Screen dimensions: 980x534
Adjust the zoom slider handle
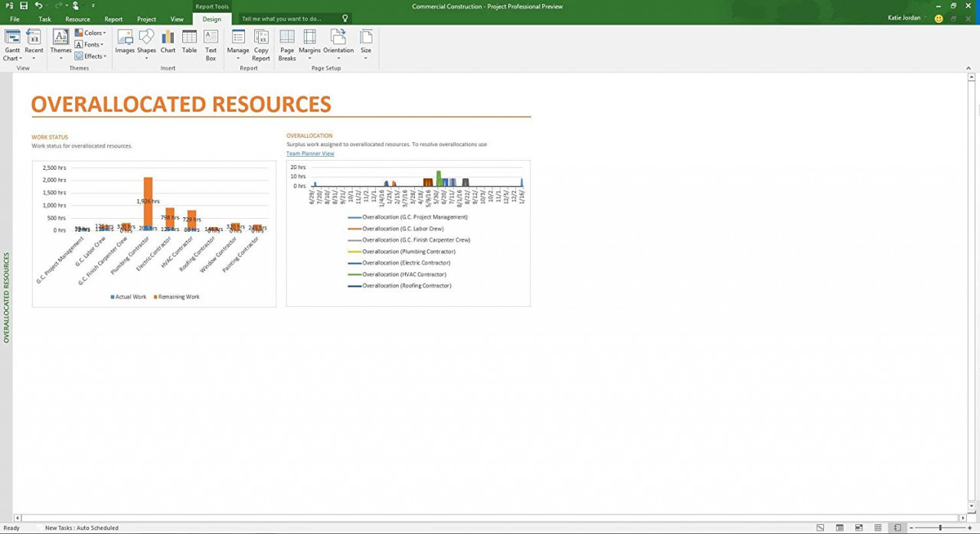[x=940, y=528]
